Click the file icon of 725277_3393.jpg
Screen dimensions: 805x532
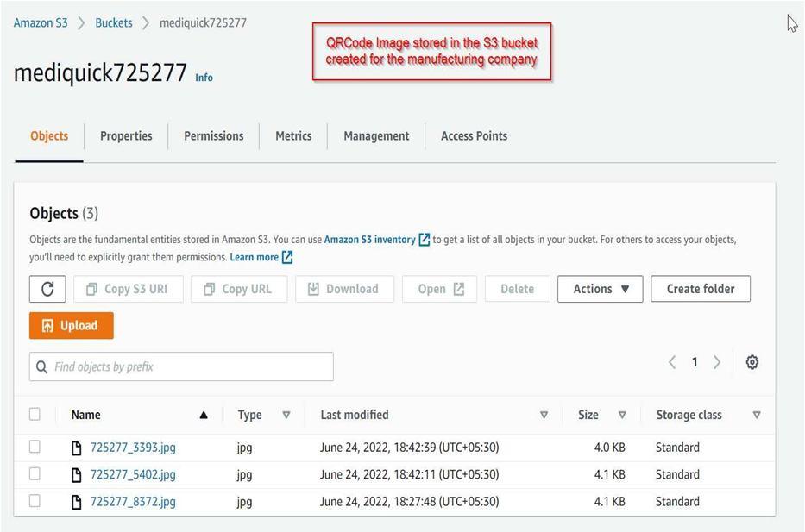coord(77,448)
